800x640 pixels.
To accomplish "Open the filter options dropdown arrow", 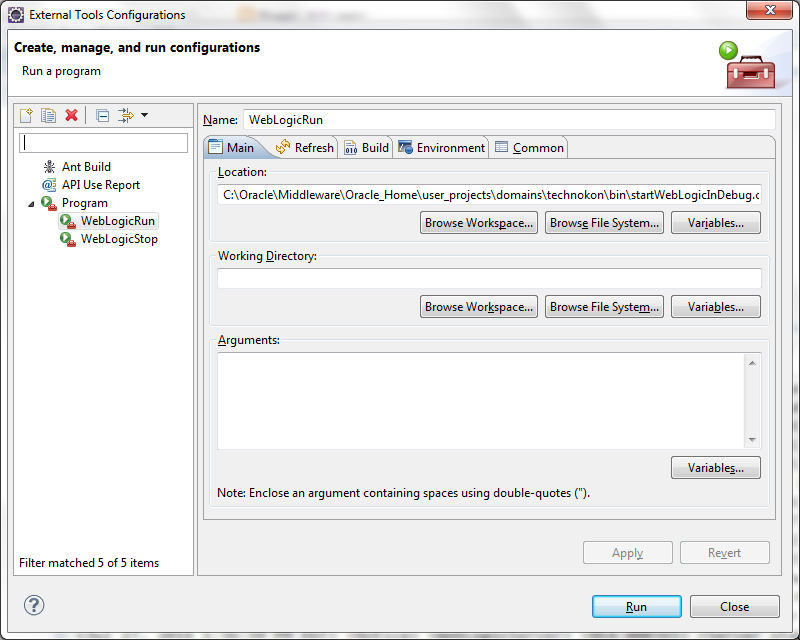I will click(143, 116).
